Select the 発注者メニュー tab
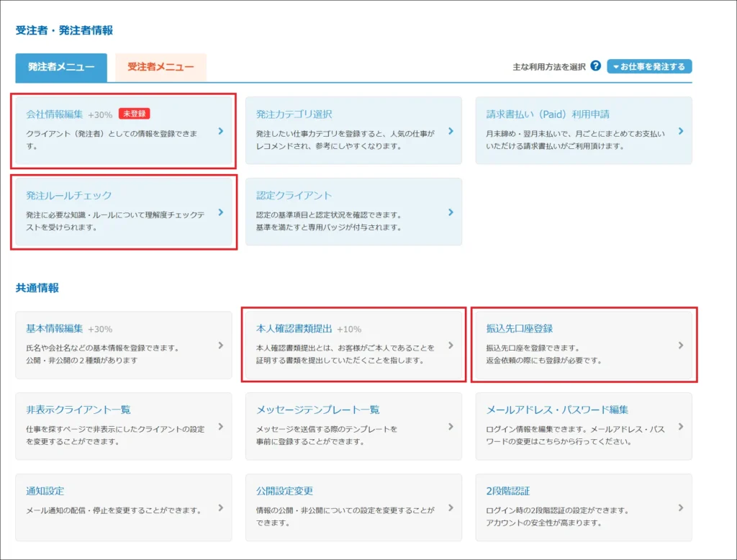This screenshot has width=737, height=560. pos(60,67)
